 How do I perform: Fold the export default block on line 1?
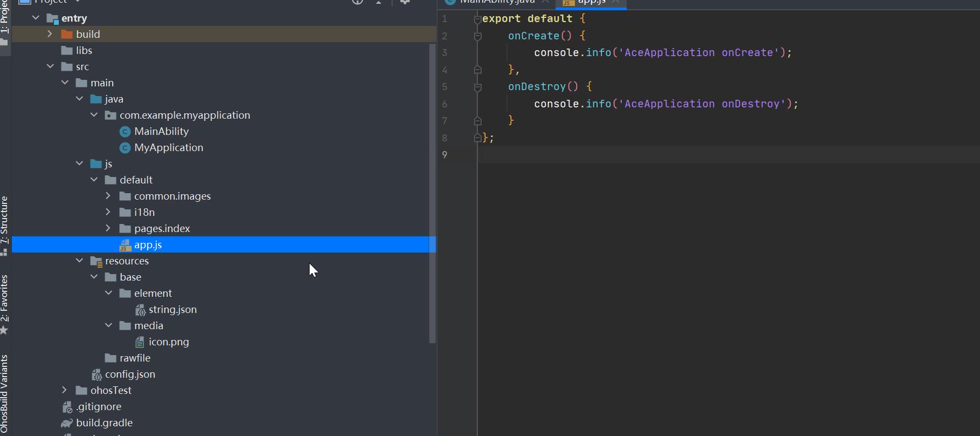(x=477, y=19)
